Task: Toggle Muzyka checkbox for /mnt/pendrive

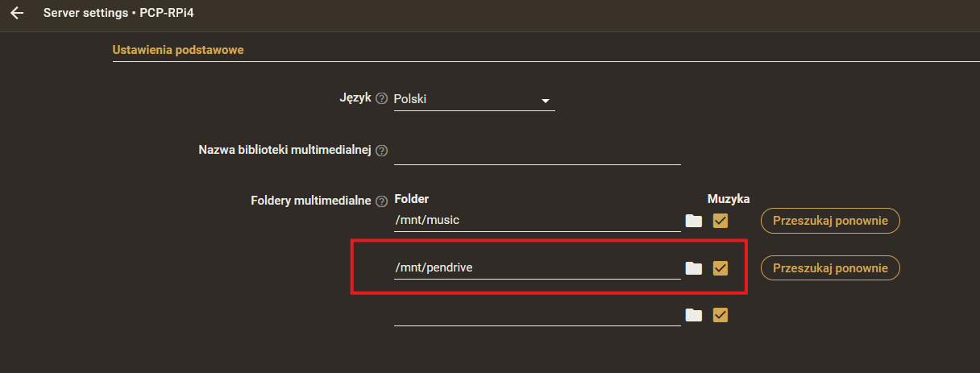Action: pyautogui.click(x=720, y=268)
